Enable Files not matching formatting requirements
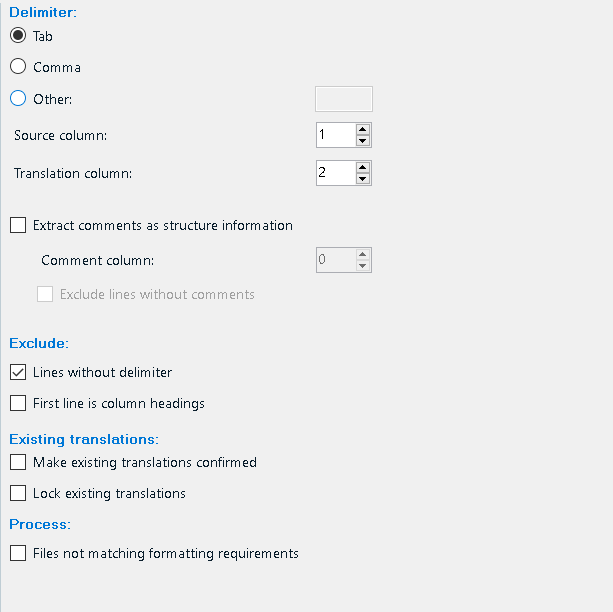The height and width of the screenshot is (612, 613). [x=18, y=554]
